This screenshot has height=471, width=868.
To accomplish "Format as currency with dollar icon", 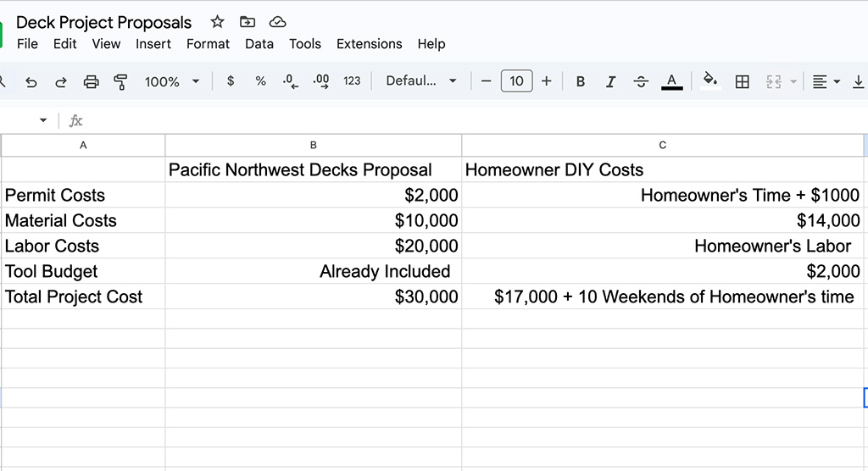I will [231, 81].
